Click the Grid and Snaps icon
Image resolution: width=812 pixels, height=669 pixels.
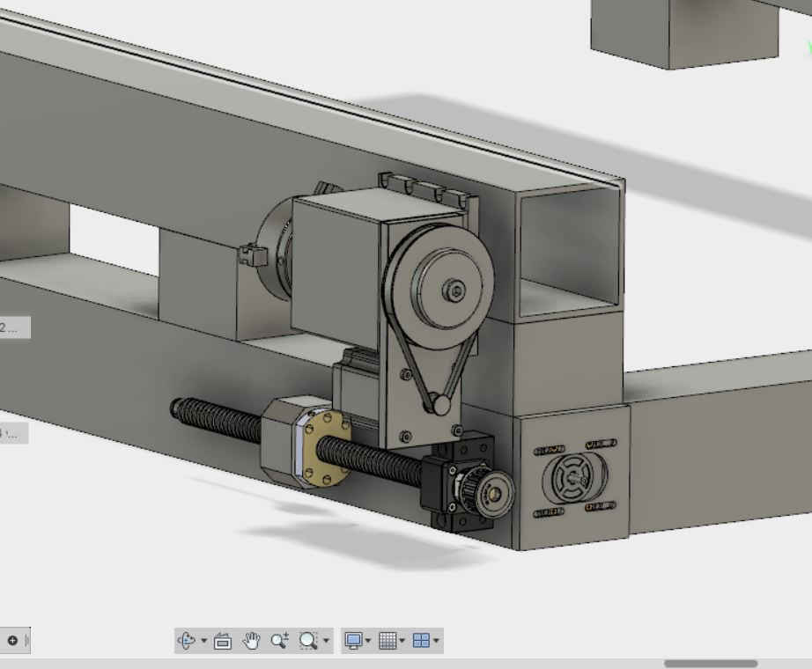pos(388,641)
